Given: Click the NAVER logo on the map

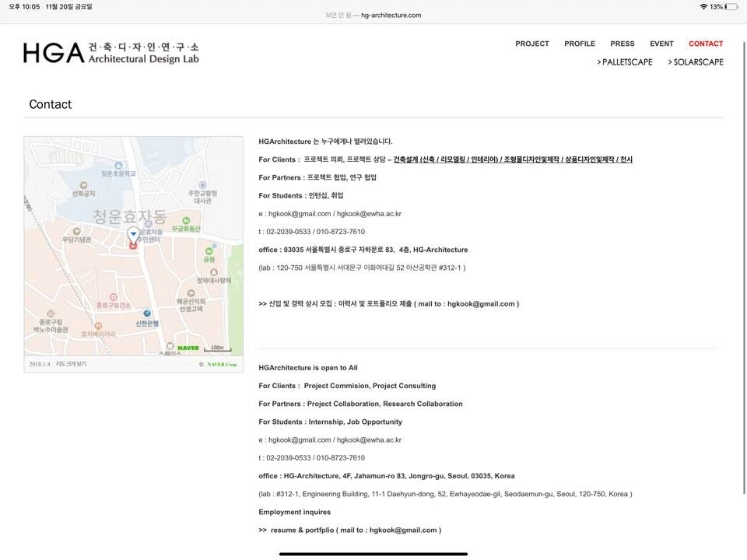Looking at the screenshot, I should [188, 348].
